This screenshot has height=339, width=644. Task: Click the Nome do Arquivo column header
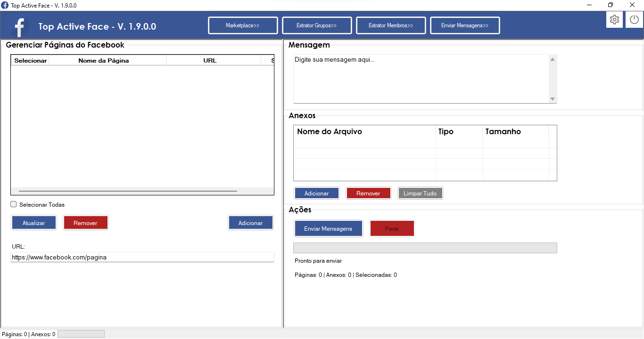coord(365,131)
